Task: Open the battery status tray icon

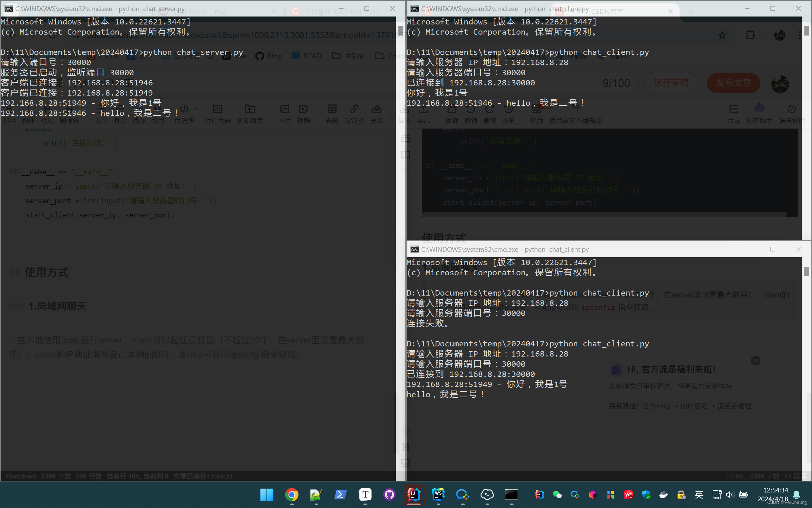Action: pos(743,495)
